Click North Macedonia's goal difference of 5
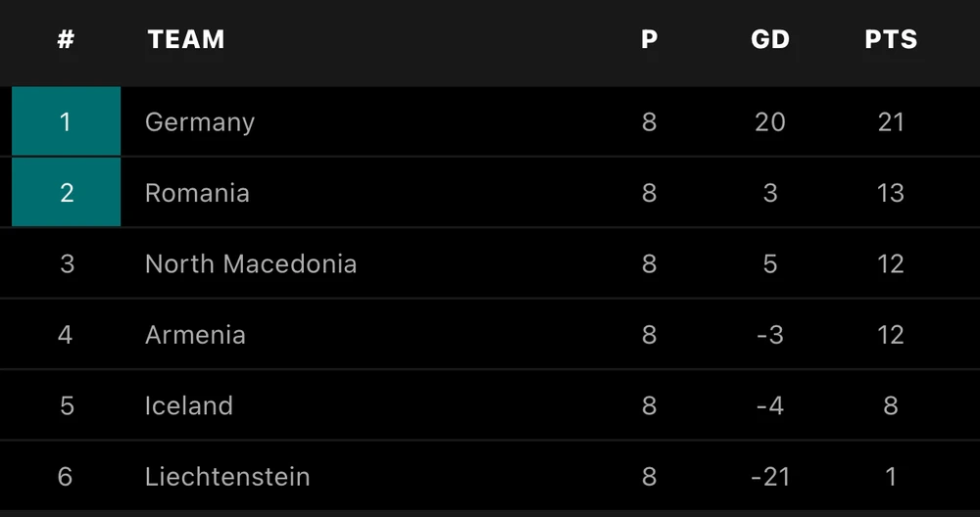Image resolution: width=980 pixels, height=517 pixels. [770, 263]
